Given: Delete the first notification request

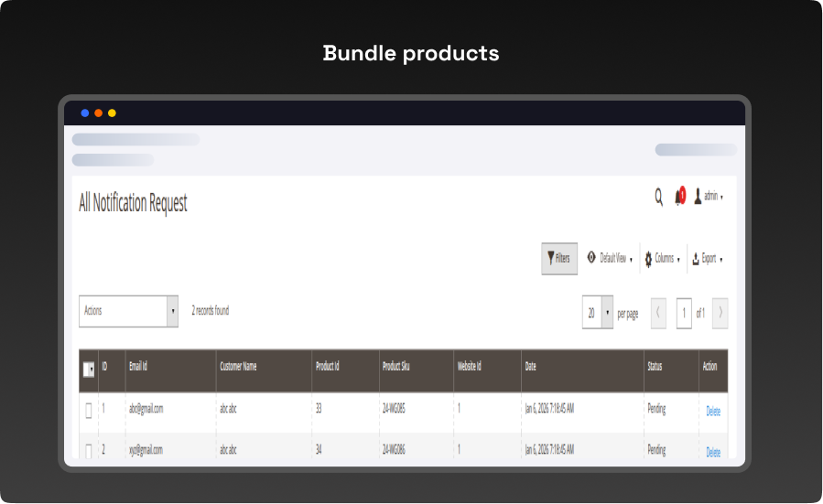Looking at the screenshot, I should (x=712, y=412).
